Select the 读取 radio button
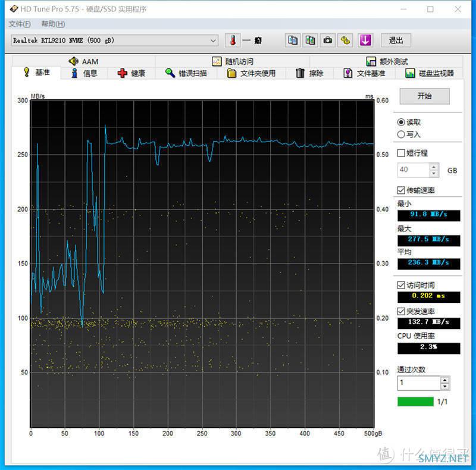This screenshot has height=470, width=476. [x=401, y=122]
